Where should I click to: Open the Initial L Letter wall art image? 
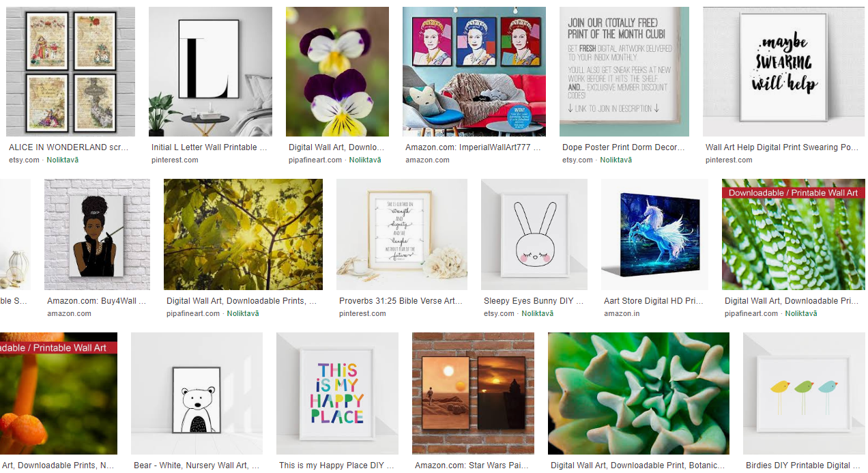[x=210, y=72]
